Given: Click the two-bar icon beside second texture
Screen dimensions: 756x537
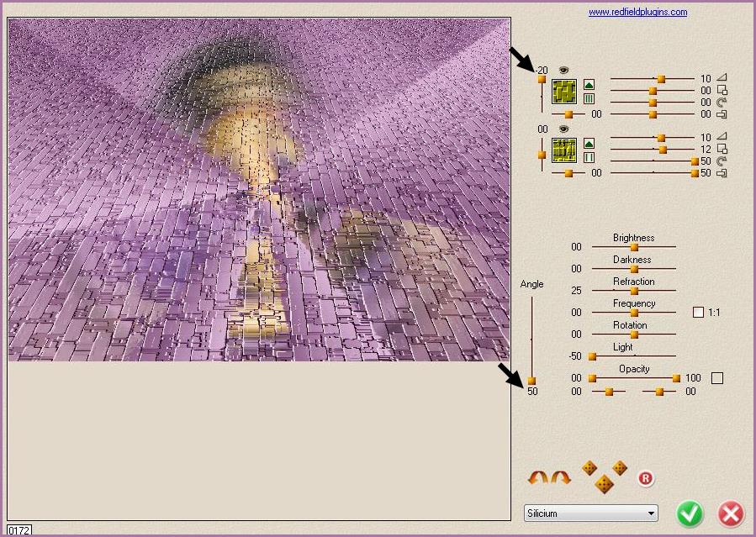Looking at the screenshot, I should [589, 158].
